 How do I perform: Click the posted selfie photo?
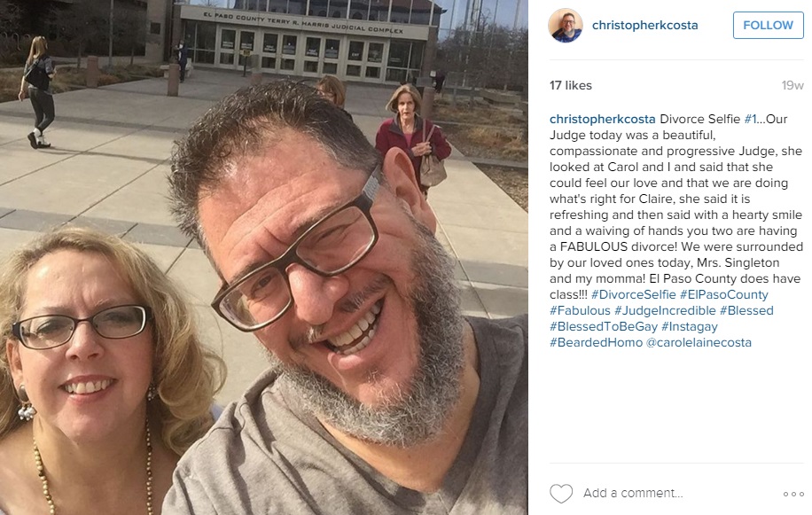[x=264, y=257]
